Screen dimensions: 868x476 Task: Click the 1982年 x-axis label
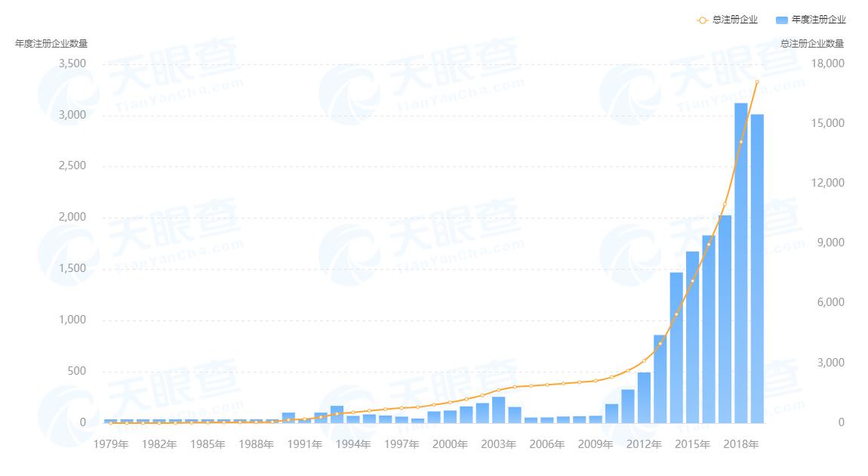pyautogui.click(x=159, y=444)
